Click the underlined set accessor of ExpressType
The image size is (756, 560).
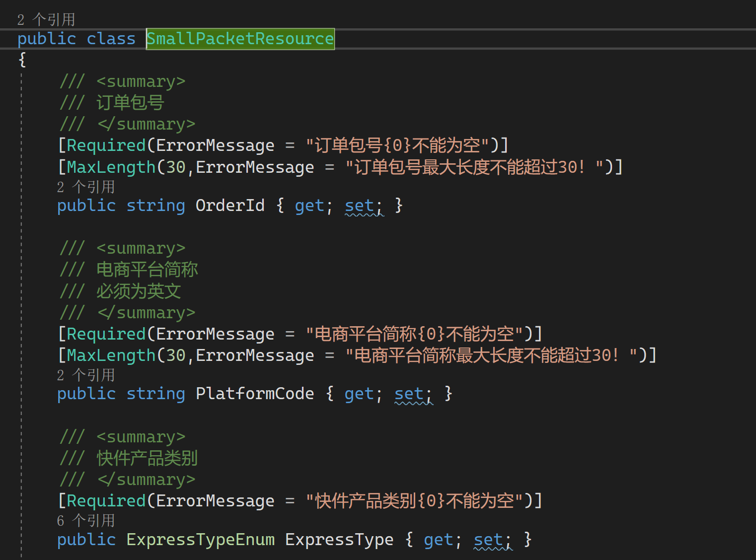pyautogui.click(x=488, y=540)
